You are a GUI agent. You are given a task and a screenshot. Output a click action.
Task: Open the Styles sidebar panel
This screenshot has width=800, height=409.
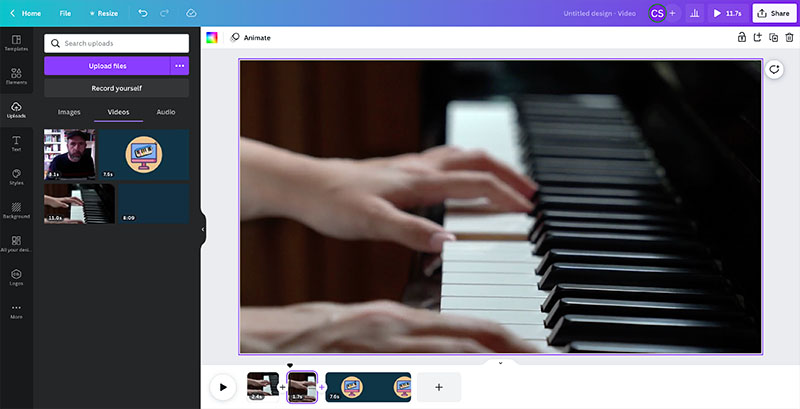click(16, 177)
